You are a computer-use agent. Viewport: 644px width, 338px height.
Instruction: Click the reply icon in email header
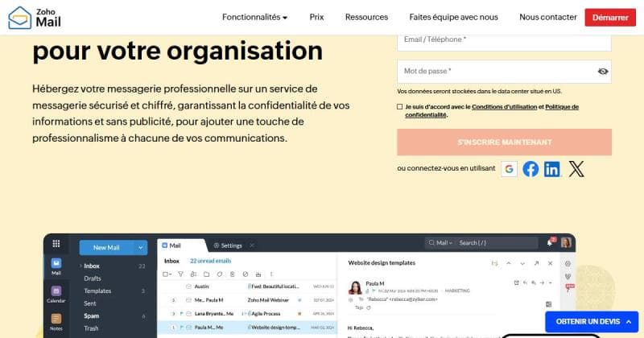point(525,283)
